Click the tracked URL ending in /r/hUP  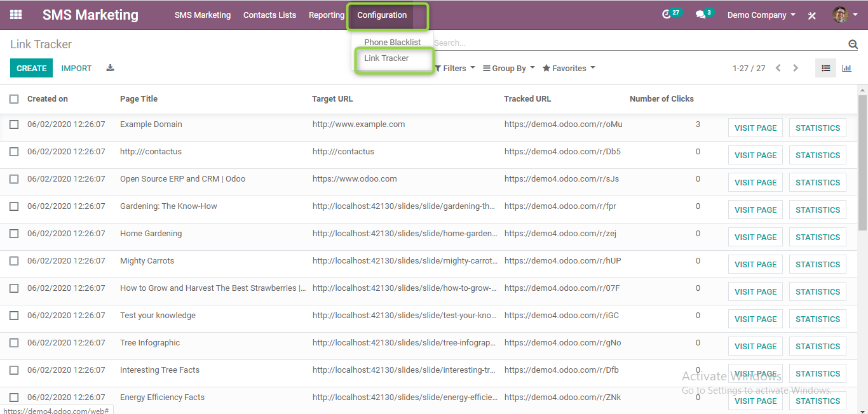562,261
